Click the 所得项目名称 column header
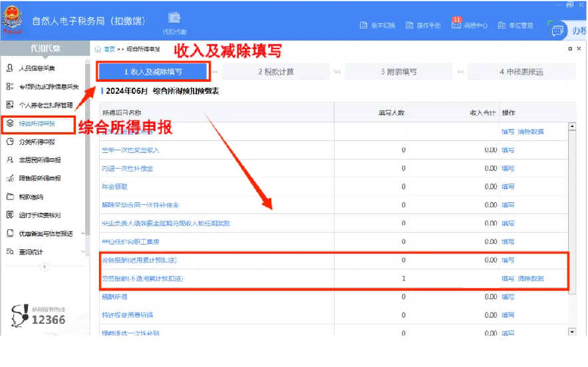The image size is (588, 367). click(122, 112)
